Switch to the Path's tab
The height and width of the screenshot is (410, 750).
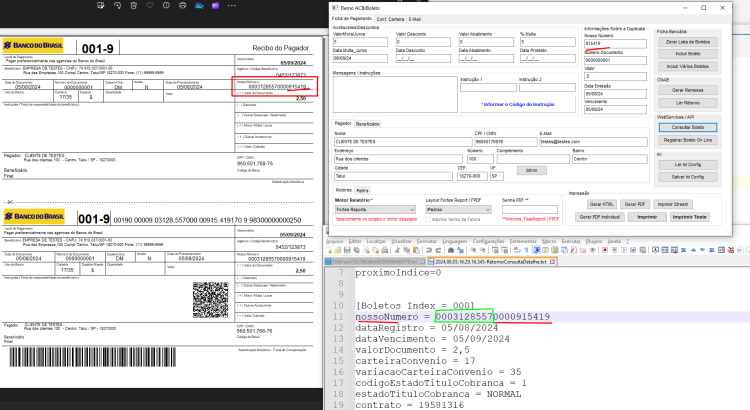(x=362, y=190)
